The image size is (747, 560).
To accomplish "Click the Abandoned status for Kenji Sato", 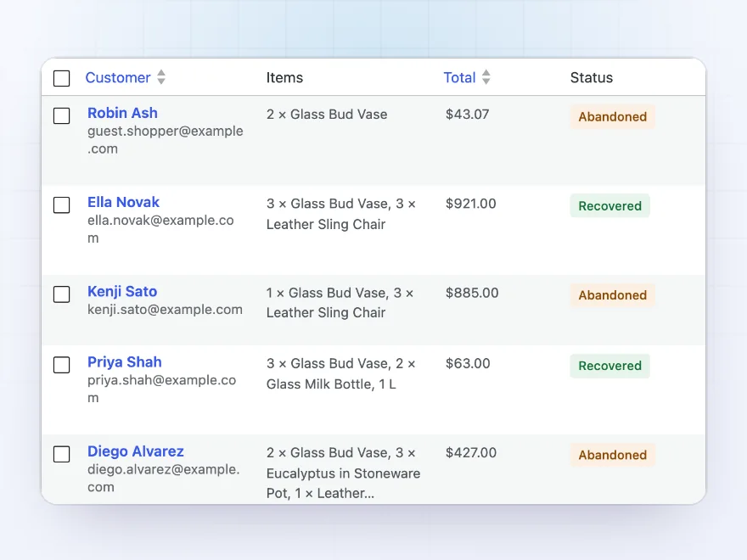I will 613,295.
